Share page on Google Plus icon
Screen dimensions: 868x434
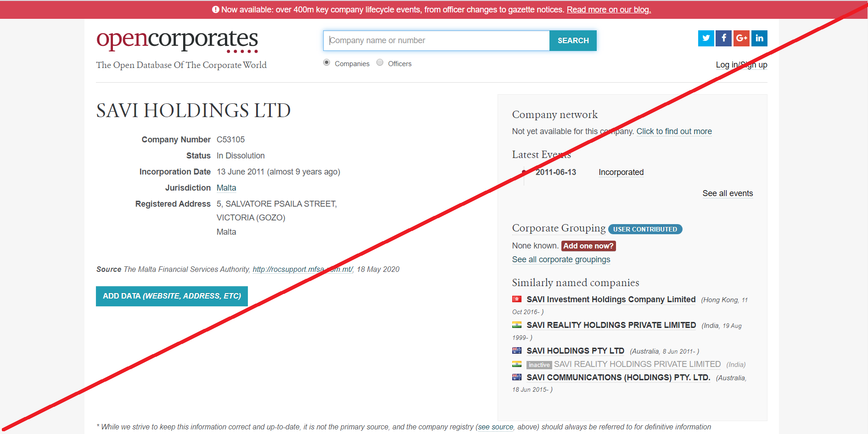point(741,38)
